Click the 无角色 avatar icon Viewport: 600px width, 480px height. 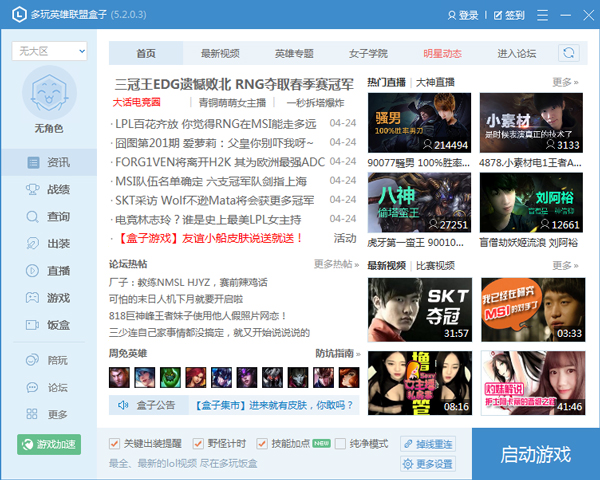(49, 93)
